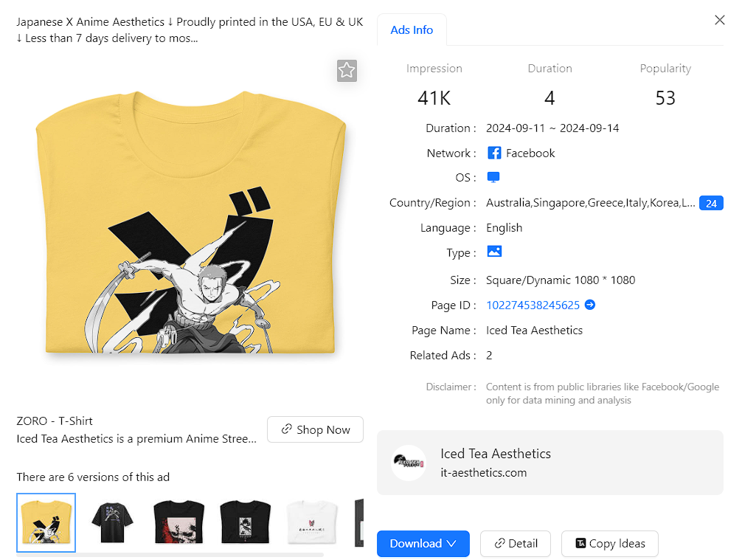Click the Facebook network icon
This screenshot has width=742, height=560.
click(x=493, y=153)
